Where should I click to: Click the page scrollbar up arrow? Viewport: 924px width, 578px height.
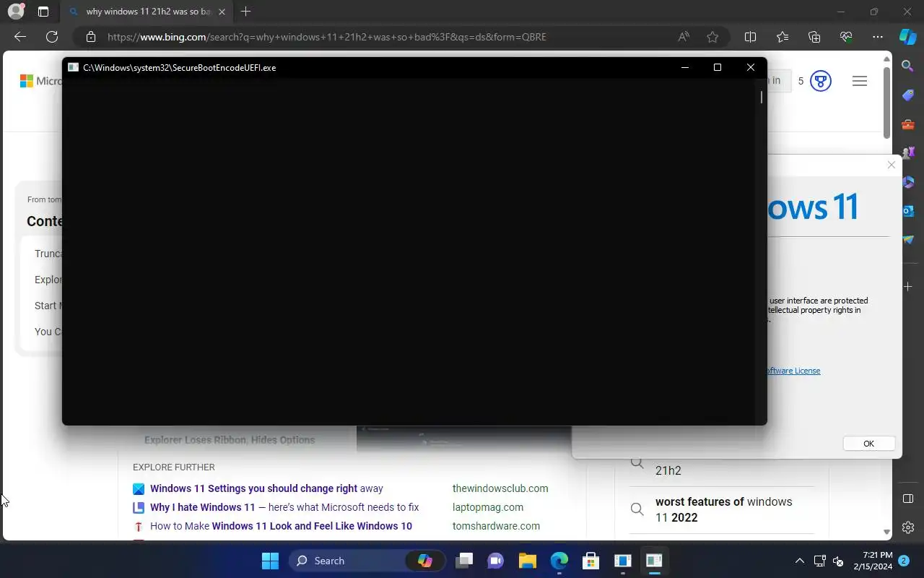(887, 59)
